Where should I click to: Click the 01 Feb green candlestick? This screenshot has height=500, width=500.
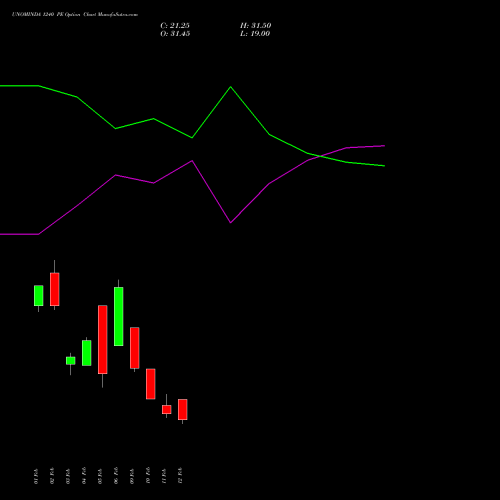pyautogui.click(x=39, y=296)
